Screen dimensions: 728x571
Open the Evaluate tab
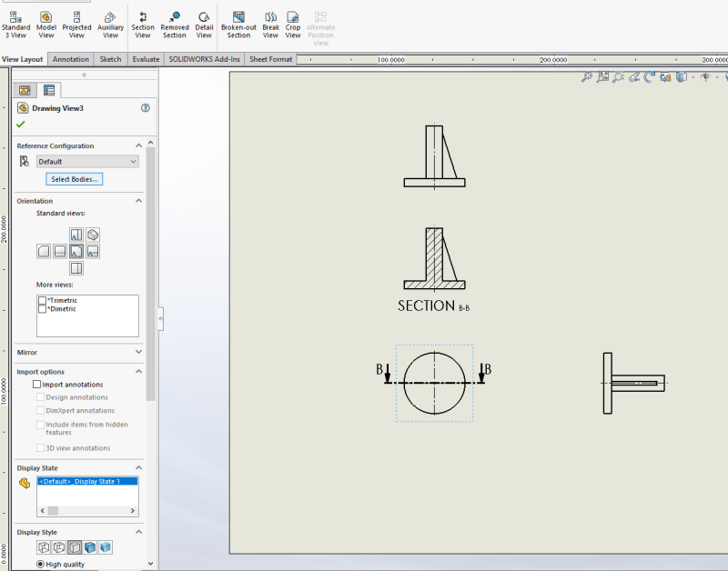[146, 59]
